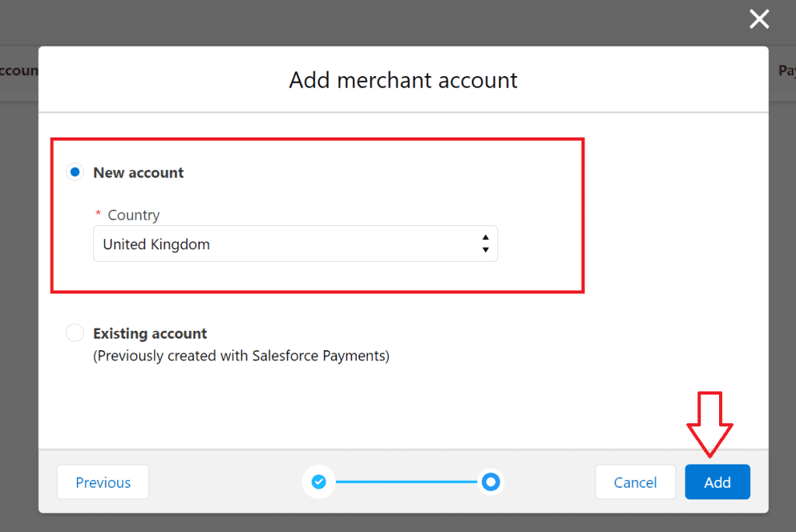The height and width of the screenshot is (532, 796).
Task: Click the Cancel button
Action: coord(635,482)
